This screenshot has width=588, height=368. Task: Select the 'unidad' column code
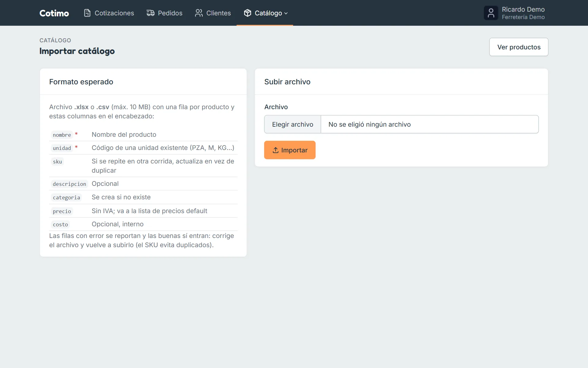(x=62, y=148)
